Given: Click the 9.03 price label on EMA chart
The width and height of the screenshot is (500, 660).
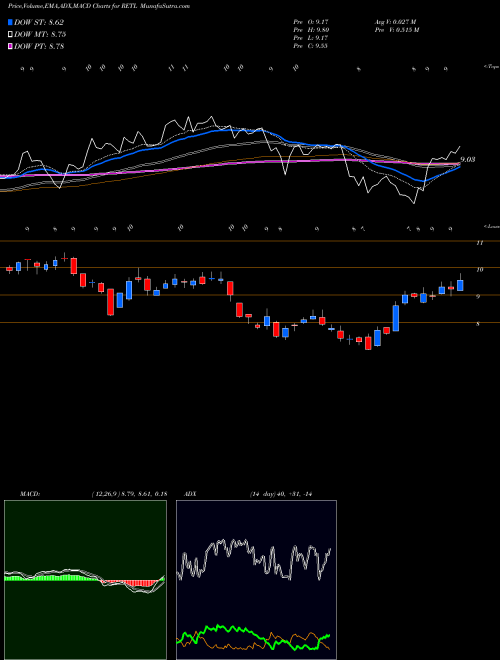Looking at the screenshot, I should pos(468,160).
